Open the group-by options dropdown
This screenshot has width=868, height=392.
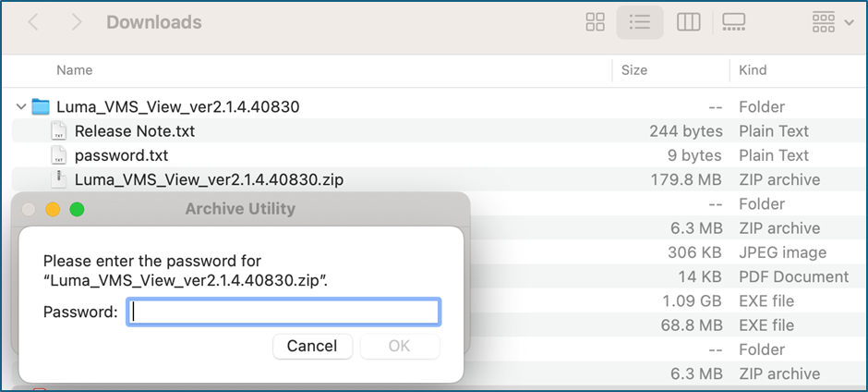pyautogui.click(x=833, y=22)
